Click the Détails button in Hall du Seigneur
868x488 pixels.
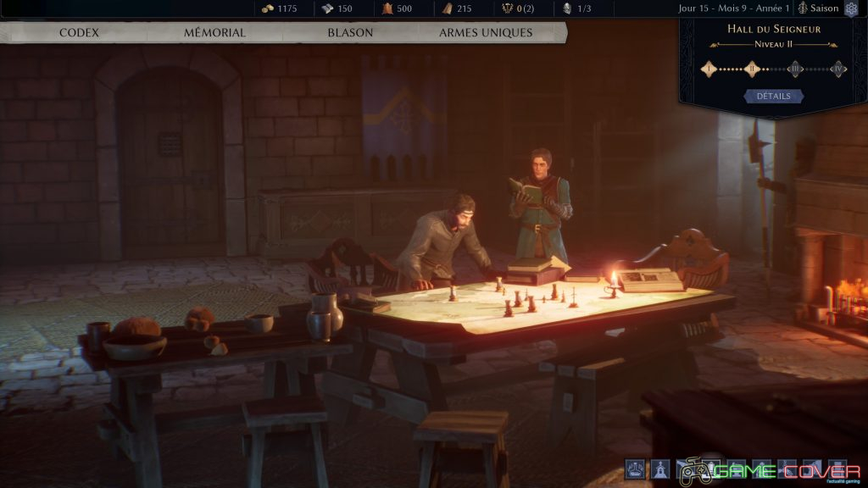[773, 97]
